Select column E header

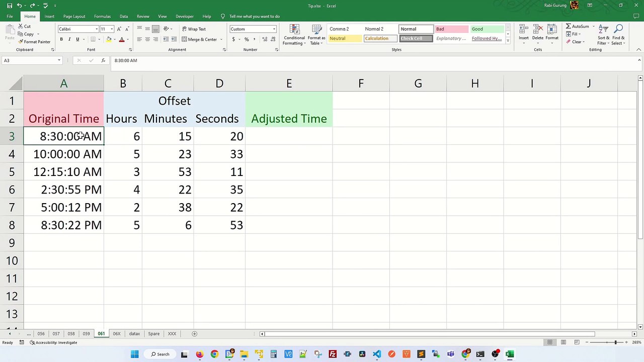pyautogui.click(x=289, y=83)
